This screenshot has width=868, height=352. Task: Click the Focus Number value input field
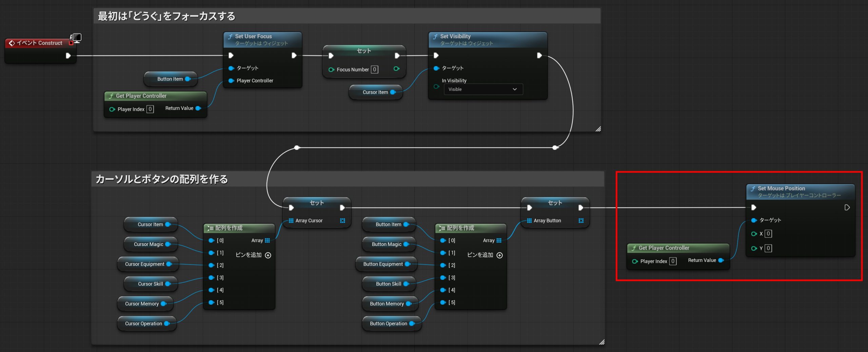click(374, 70)
